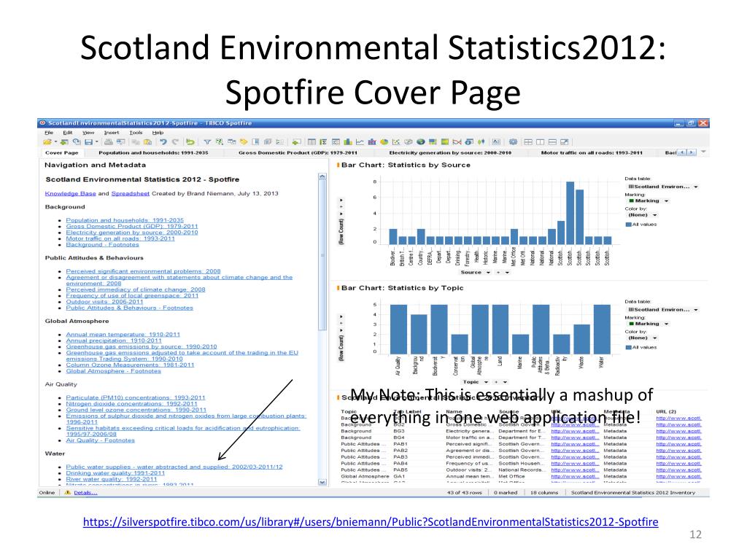
Task: Open the silverspotfire.tibco.com URL below screenshot
Action: tap(371, 522)
